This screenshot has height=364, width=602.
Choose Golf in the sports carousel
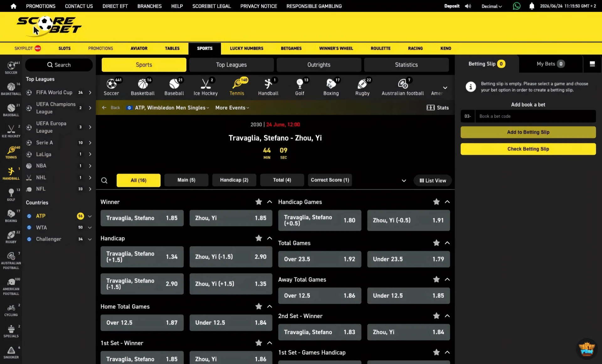point(300,87)
